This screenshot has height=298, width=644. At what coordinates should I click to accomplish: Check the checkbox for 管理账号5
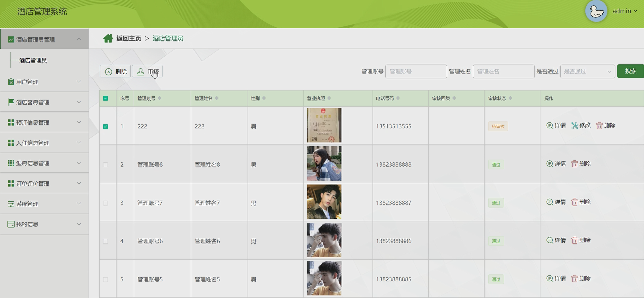coord(105,279)
